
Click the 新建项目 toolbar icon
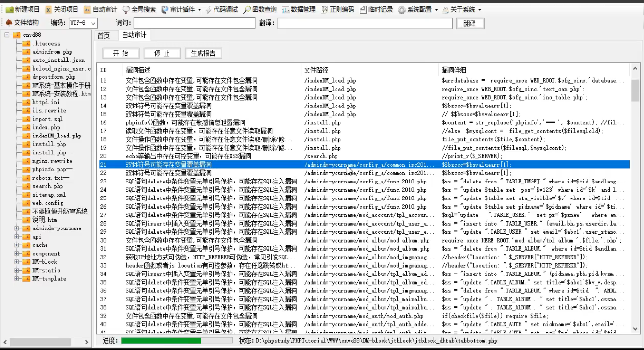(x=9, y=10)
